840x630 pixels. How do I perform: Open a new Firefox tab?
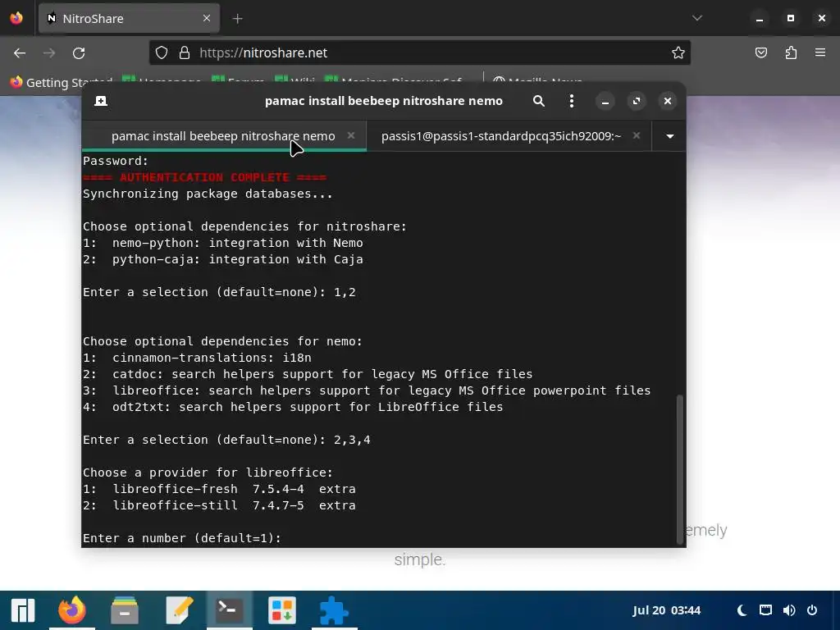pyautogui.click(x=237, y=19)
